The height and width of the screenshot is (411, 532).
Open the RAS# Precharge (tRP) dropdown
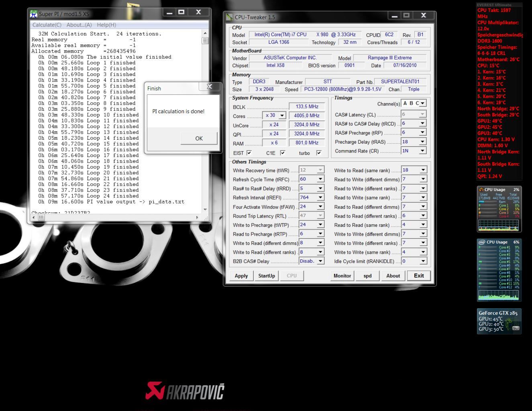[422, 132]
